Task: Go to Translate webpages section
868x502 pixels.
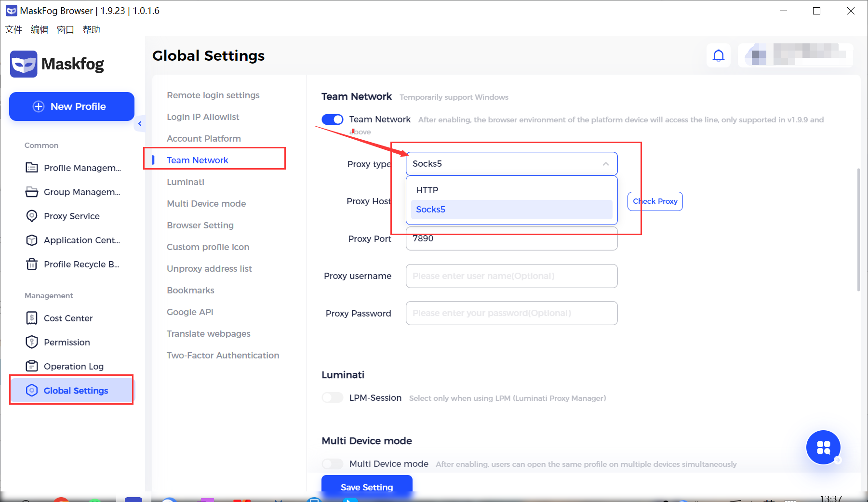Action: (209, 334)
